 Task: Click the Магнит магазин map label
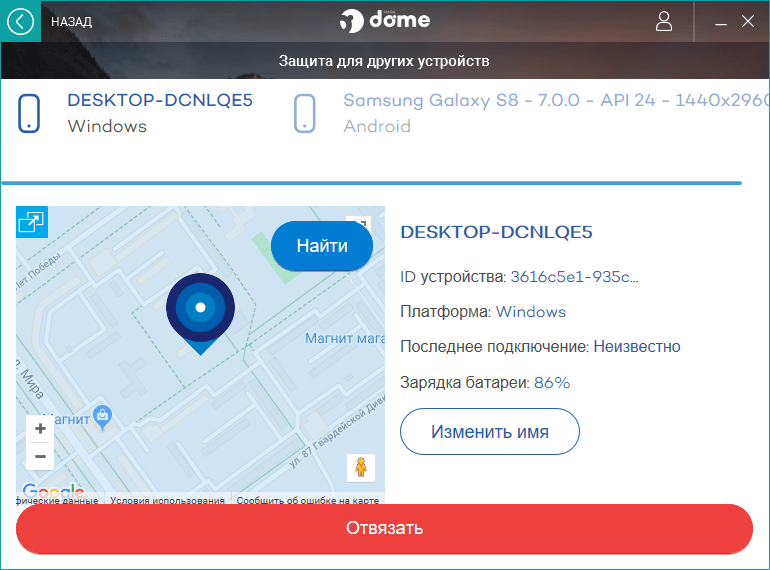click(x=345, y=338)
